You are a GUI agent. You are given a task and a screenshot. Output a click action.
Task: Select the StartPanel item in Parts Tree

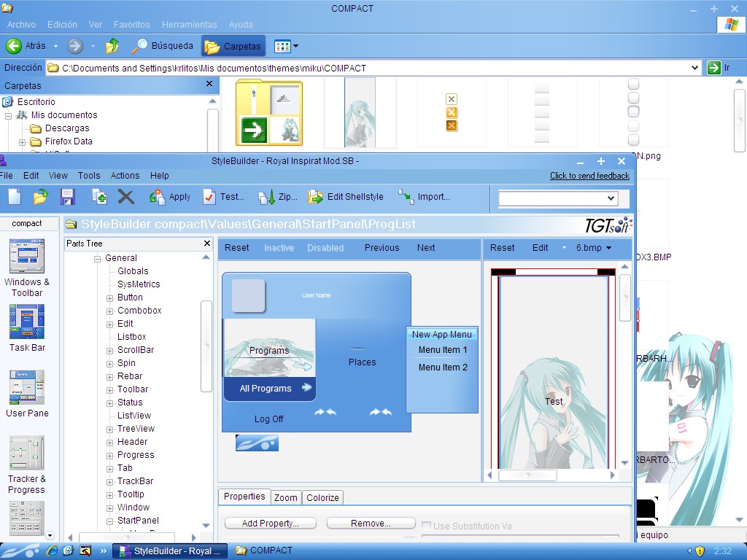[138, 521]
